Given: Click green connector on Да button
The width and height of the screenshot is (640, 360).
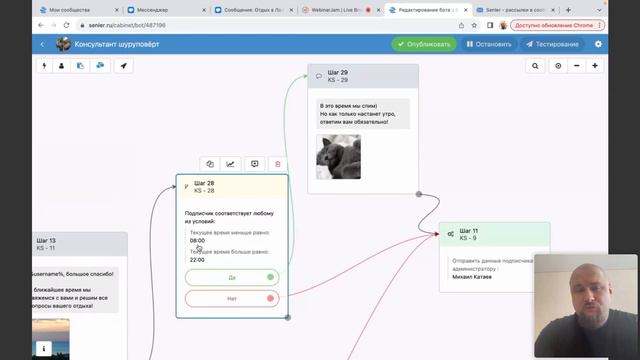Looking at the screenshot, I should tap(270, 277).
